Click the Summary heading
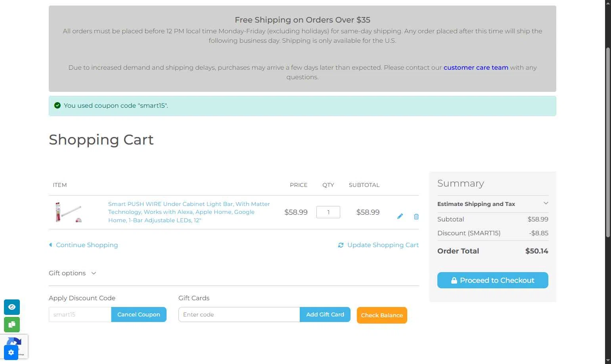 pyautogui.click(x=461, y=183)
